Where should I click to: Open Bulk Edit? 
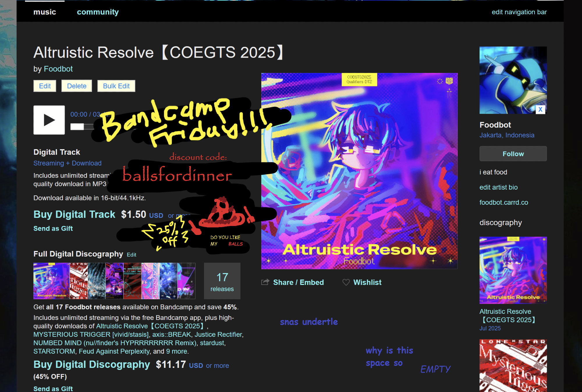coord(116,86)
